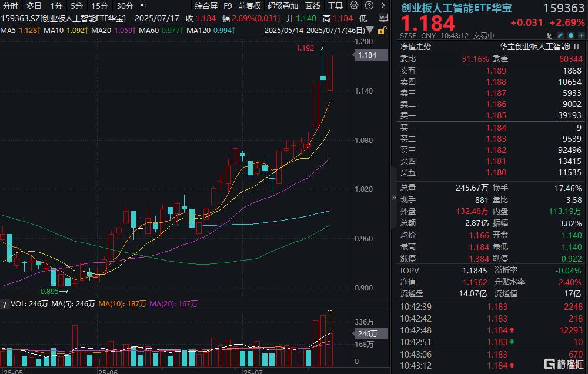
Task: Click the volume MA(20): 167万 label
Action: pyautogui.click(x=173, y=304)
